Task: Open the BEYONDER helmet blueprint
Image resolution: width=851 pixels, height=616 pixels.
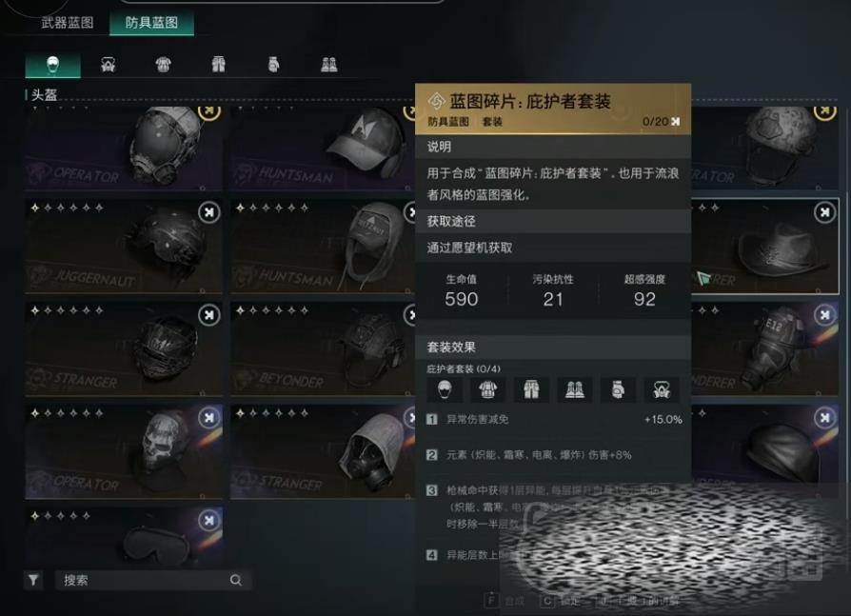Action: click(323, 348)
